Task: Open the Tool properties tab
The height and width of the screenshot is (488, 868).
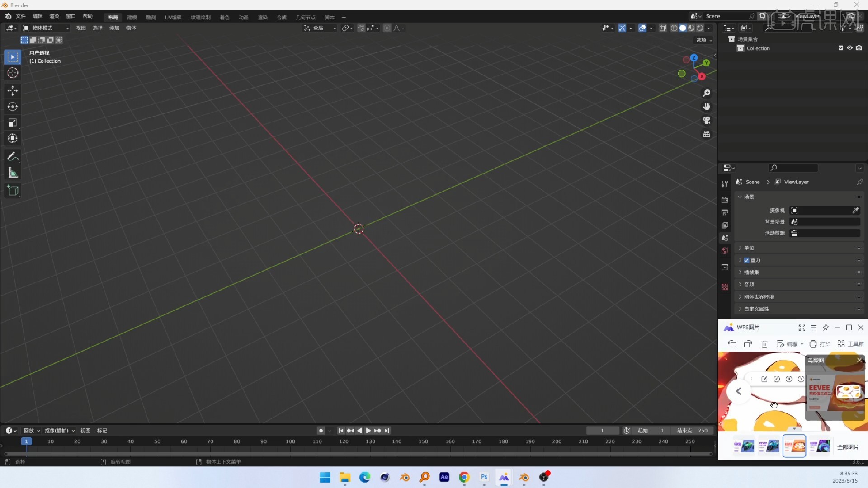Action: [x=725, y=184]
